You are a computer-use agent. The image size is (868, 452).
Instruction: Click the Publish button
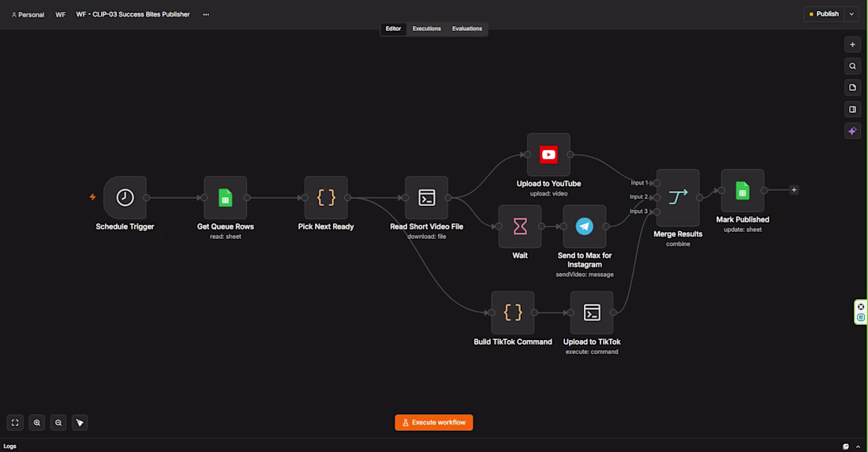tap(824, 14)
